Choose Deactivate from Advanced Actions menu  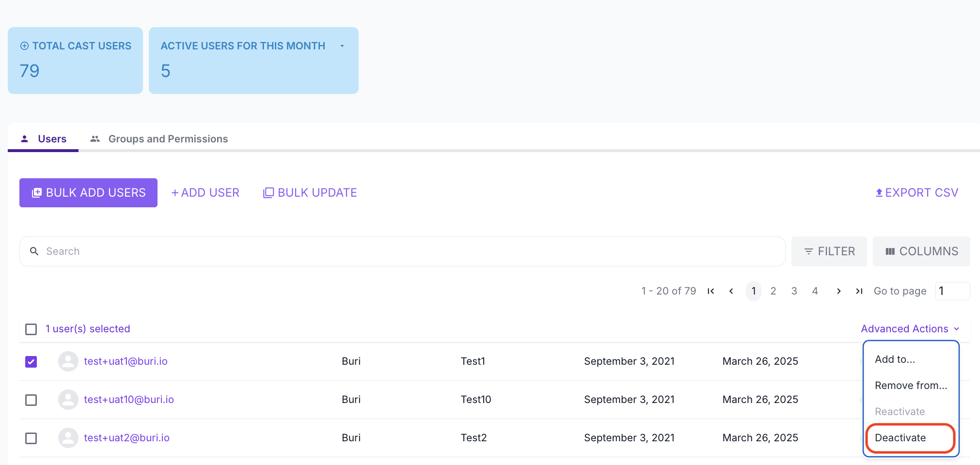pyautogui.click(x=901, y=438)
